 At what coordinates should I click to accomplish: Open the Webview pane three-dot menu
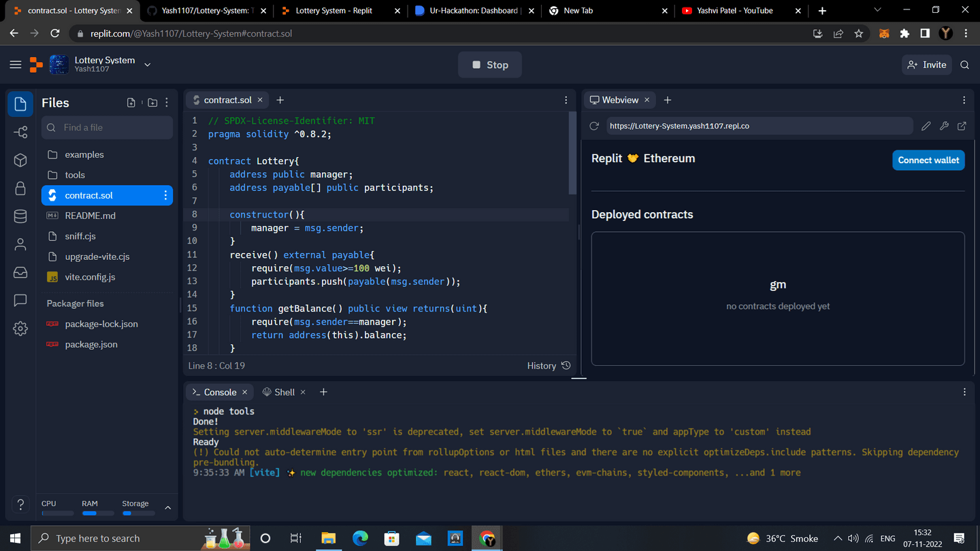964,100
